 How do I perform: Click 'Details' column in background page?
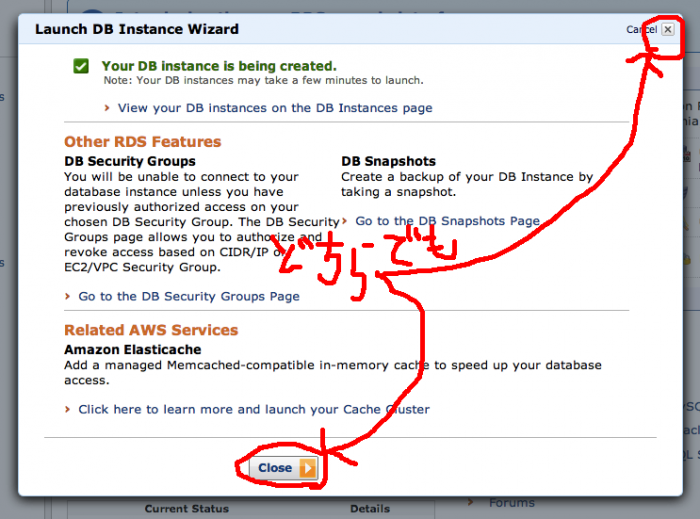pos(370,509)
